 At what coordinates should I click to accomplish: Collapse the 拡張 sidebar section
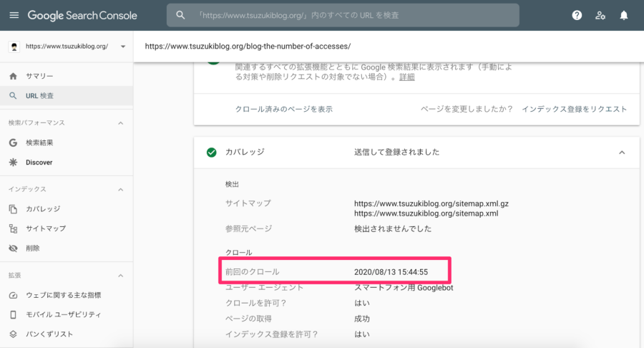click(121, 275)
